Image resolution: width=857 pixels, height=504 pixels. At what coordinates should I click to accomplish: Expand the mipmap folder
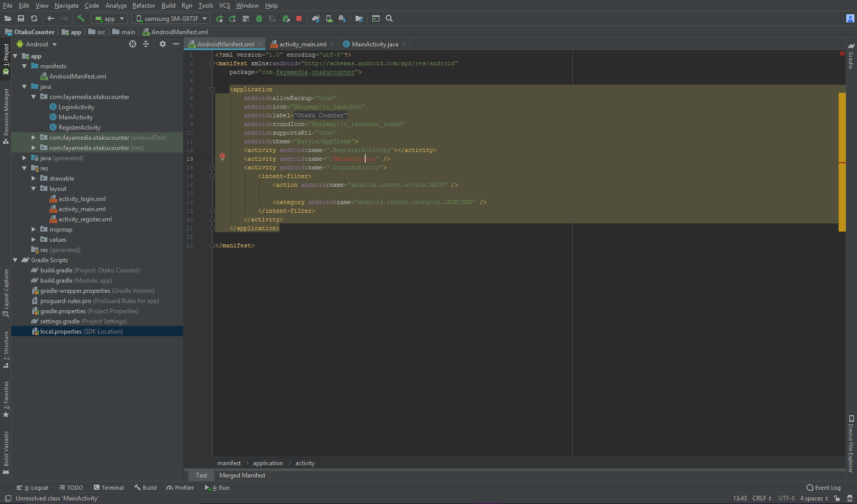coord(34,230)
